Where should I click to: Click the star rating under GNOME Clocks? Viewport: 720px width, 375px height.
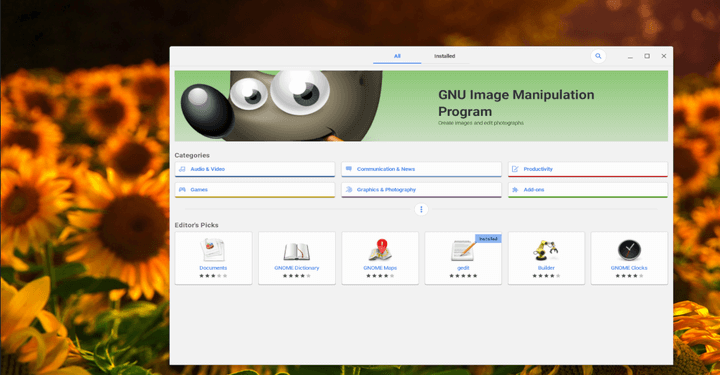[x=629, y=276]
